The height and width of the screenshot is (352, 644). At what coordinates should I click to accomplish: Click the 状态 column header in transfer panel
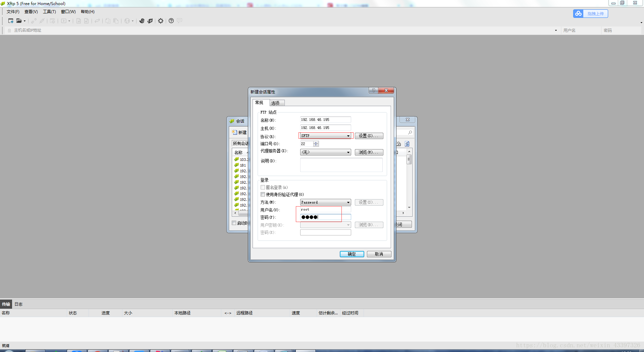pyautogui.click(x=78, y=313)
